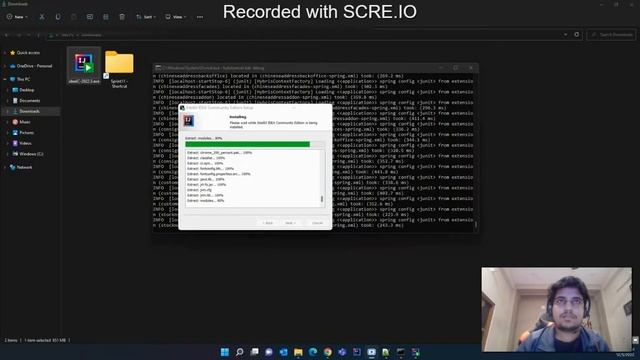
Task: Click the Cut scissors icon in toolbar
Action: [x=42, y=17]
